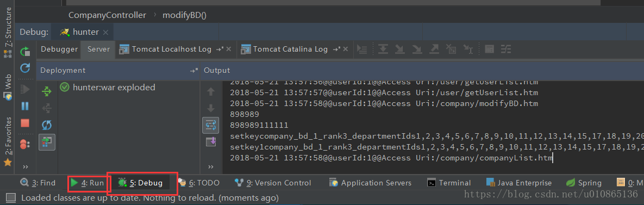View breakpoints red circles icon
Screen dimensions: 644x205
tap(26, 144)
